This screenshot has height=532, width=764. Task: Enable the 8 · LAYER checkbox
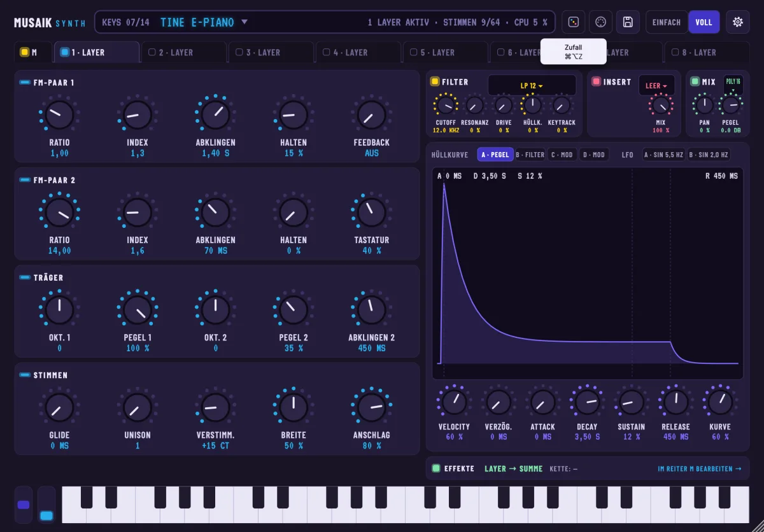[676, 52]
